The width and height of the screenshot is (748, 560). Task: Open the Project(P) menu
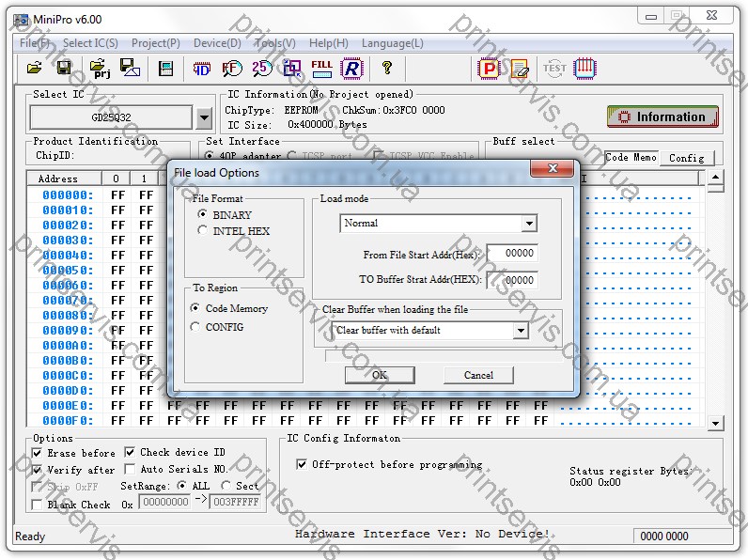coord(155,43)
